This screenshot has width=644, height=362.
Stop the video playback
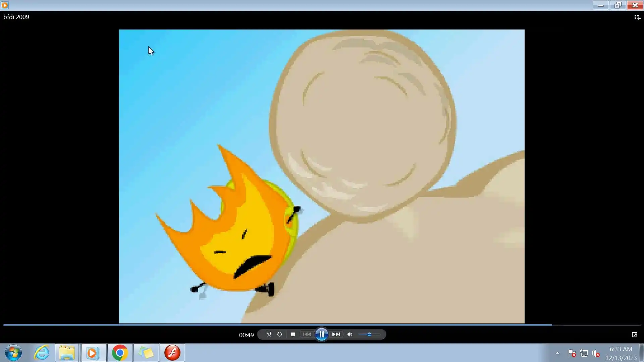[293, 335]
